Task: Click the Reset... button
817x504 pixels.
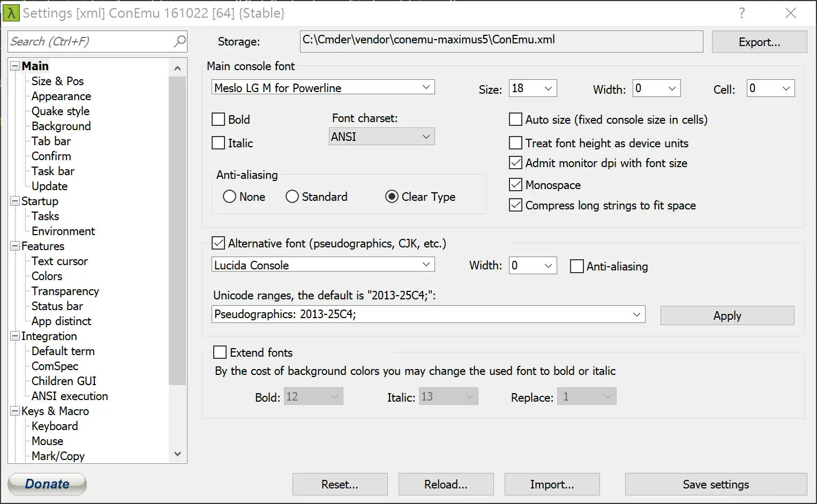Action: coord(340,484)
